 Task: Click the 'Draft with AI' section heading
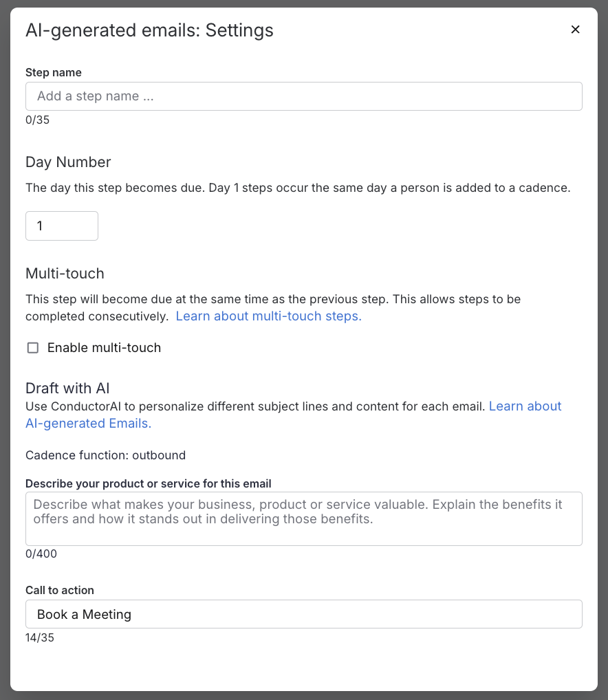[66, 388]
